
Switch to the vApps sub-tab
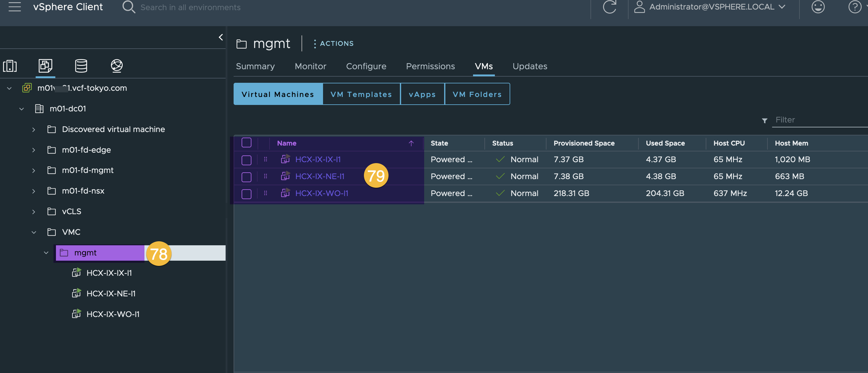(422, 94)
